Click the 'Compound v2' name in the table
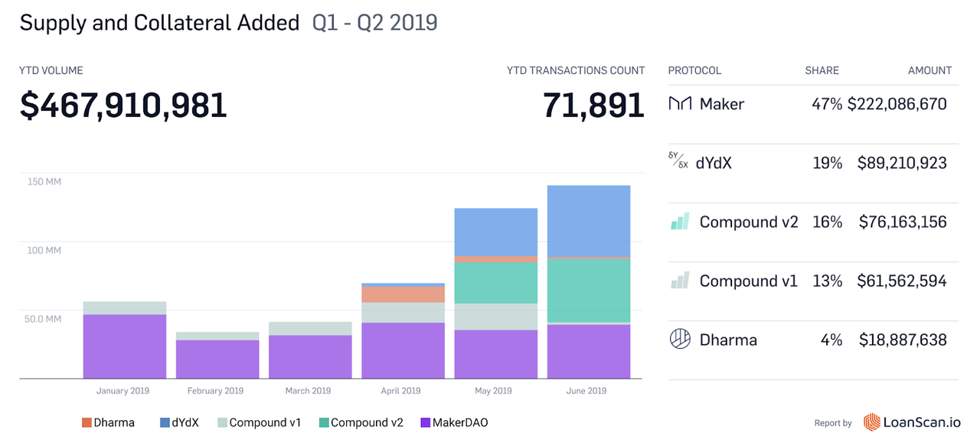 click(749, 222)
